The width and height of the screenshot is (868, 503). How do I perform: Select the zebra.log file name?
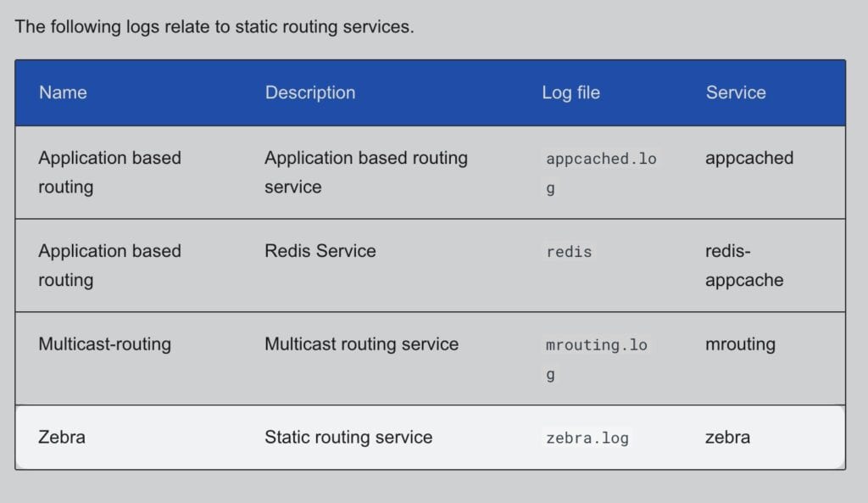[587, 439]
